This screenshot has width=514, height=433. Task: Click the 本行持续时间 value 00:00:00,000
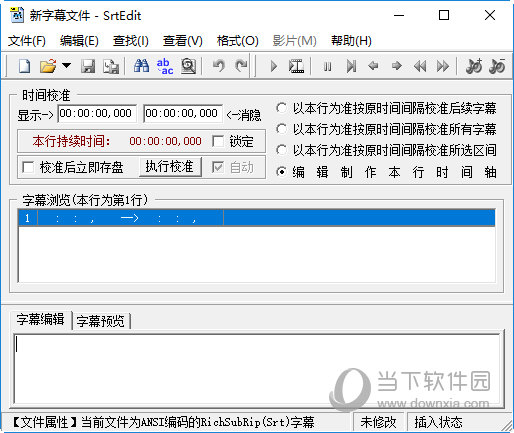165,141
